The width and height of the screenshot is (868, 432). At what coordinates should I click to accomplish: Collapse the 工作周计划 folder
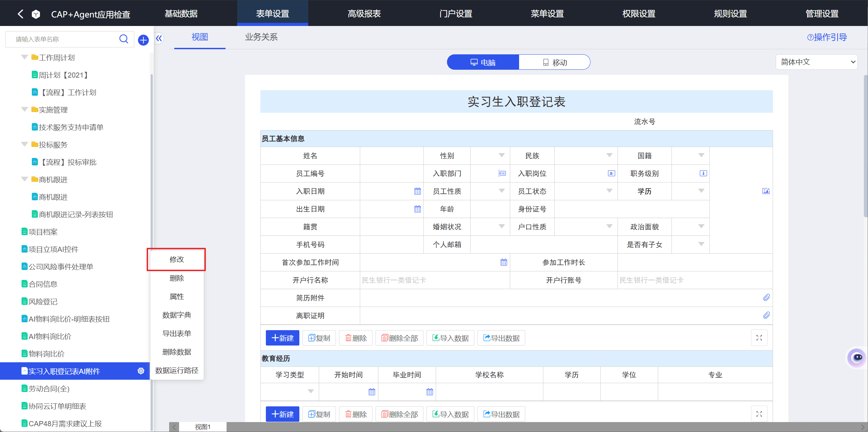(25, 57)
